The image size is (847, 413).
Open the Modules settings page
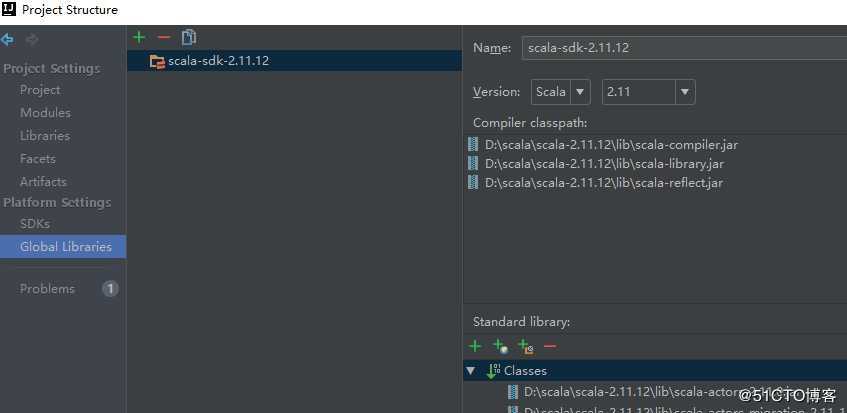45,113
